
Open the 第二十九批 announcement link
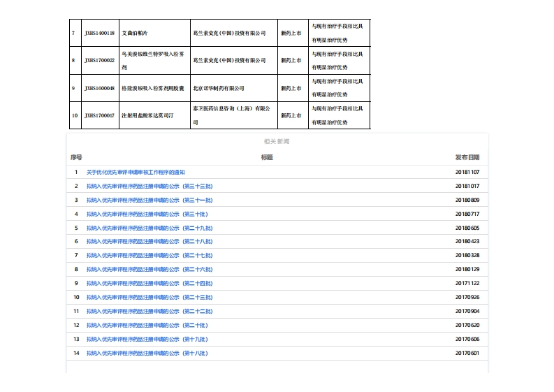[x=150, y=228]
